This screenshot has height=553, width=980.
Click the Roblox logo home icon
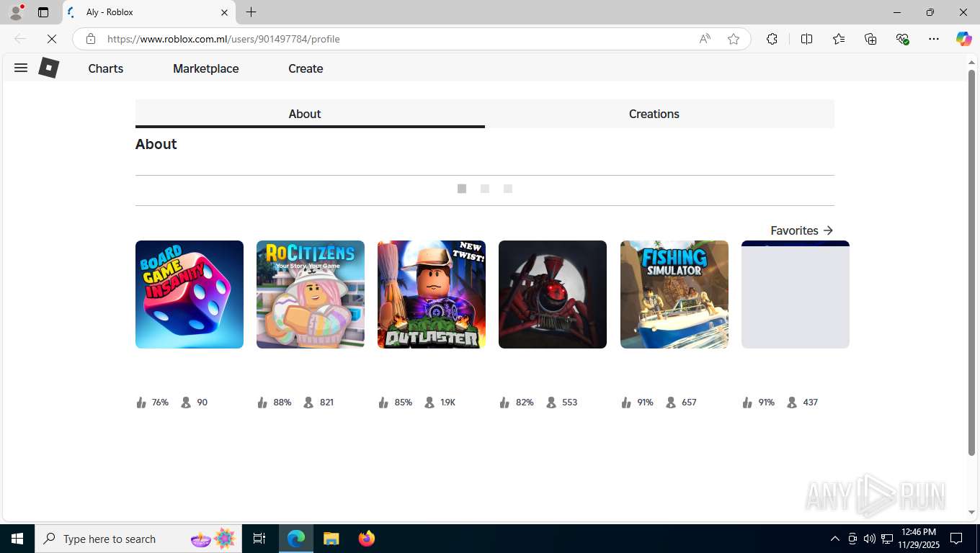[48, 68]
